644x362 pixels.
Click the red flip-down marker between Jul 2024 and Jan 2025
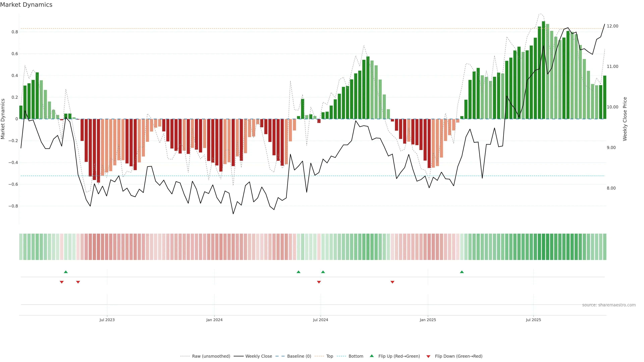[x=392, y=282]
